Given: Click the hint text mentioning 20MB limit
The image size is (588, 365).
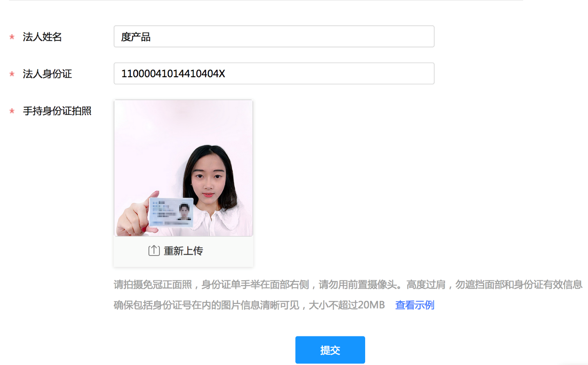Looking at the screenshot, I should point(249,305).
